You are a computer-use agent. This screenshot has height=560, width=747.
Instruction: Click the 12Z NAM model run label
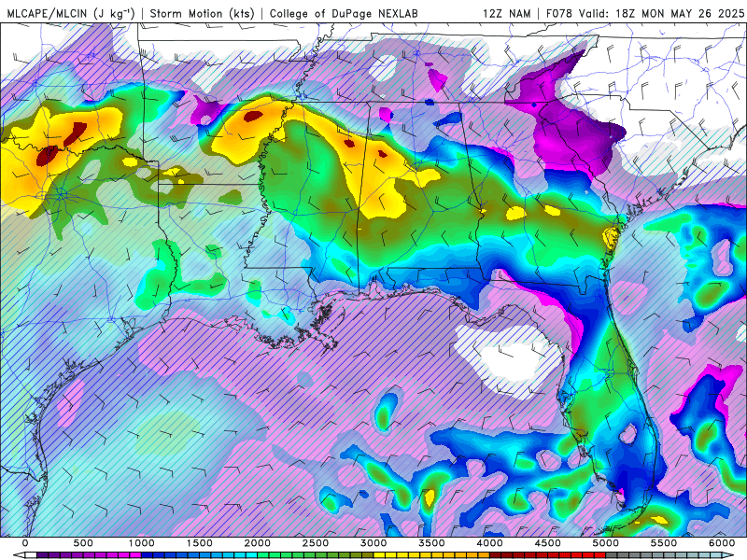tap(506, 13)
